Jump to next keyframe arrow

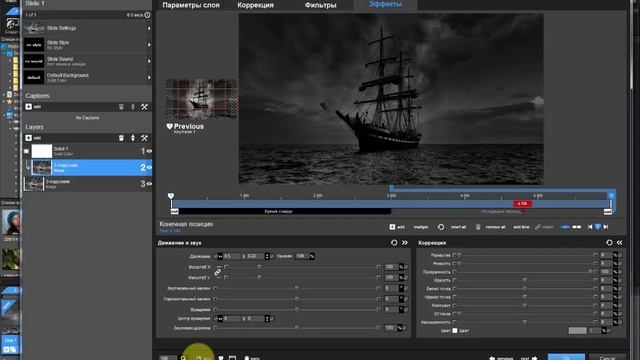click(606, 227)
